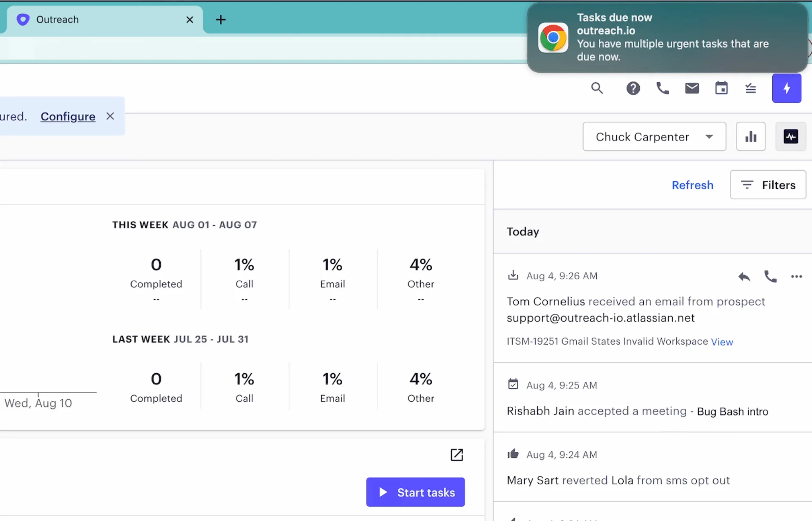
Task: Click the Refresh link
Action: coord(692,185)
